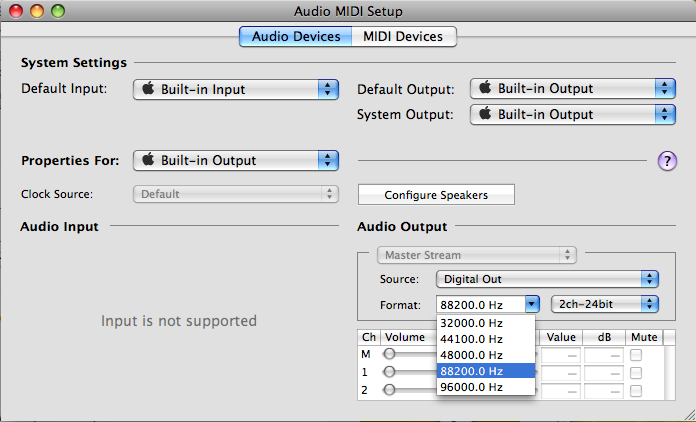
Task: Open the 2ch-24bit format dropdown
Action: [607, 303]
